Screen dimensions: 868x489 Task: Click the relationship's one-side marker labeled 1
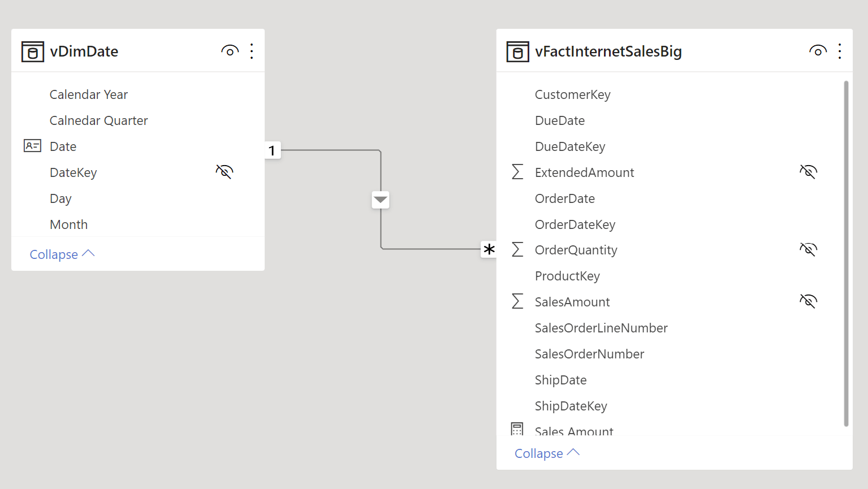[272, 150]
